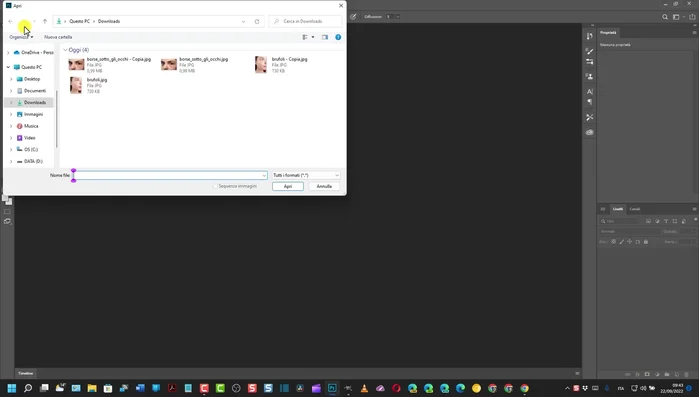The image size is (699, 397).
Task: Go up one folder level in the Apri dialog
Action: [x=45, y=21]
